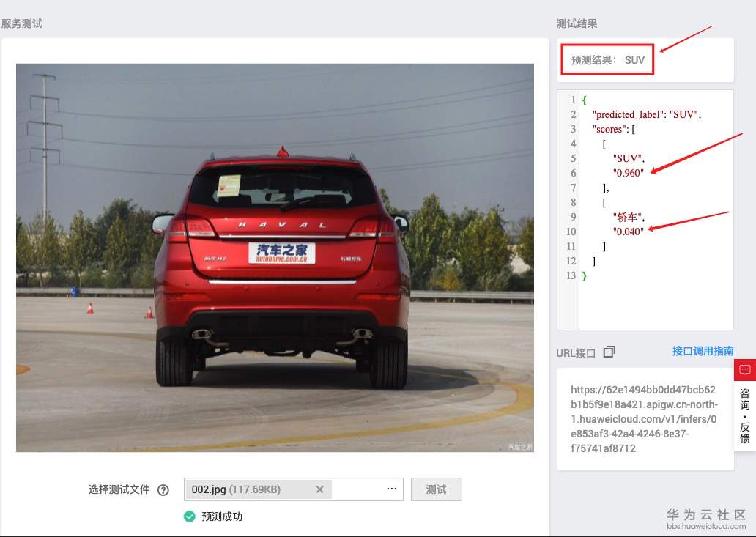Click the 预测成功 status text
Screen dimensions: 756x537
(222, 516)
